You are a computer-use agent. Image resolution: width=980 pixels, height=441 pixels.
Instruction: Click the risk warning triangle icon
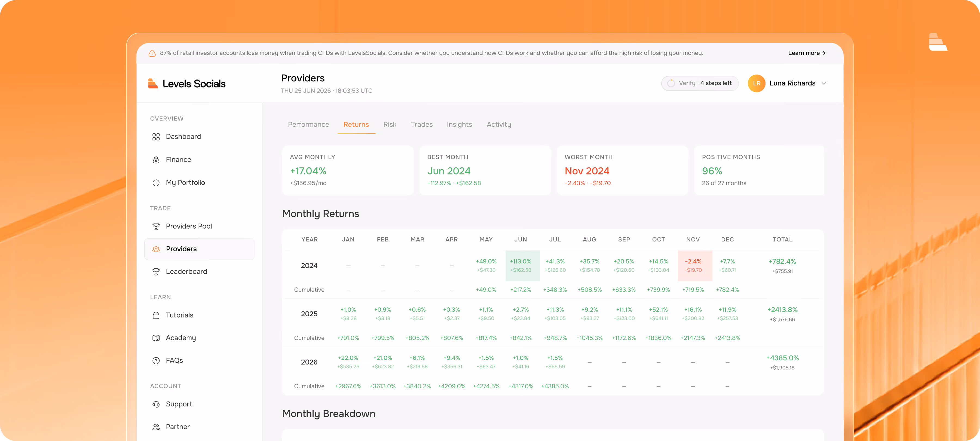[152, 53]
